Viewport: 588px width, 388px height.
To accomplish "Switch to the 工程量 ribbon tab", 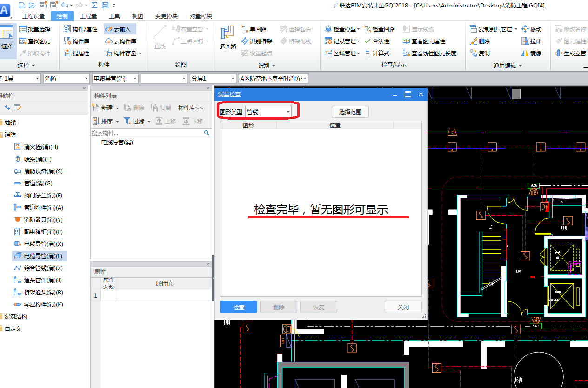I will pos(88,16).
